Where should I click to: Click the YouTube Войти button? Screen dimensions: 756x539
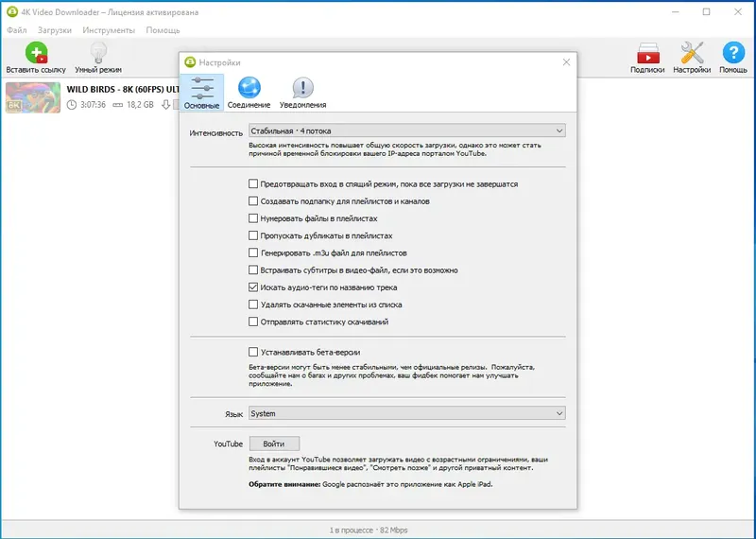tap(274, 443)
